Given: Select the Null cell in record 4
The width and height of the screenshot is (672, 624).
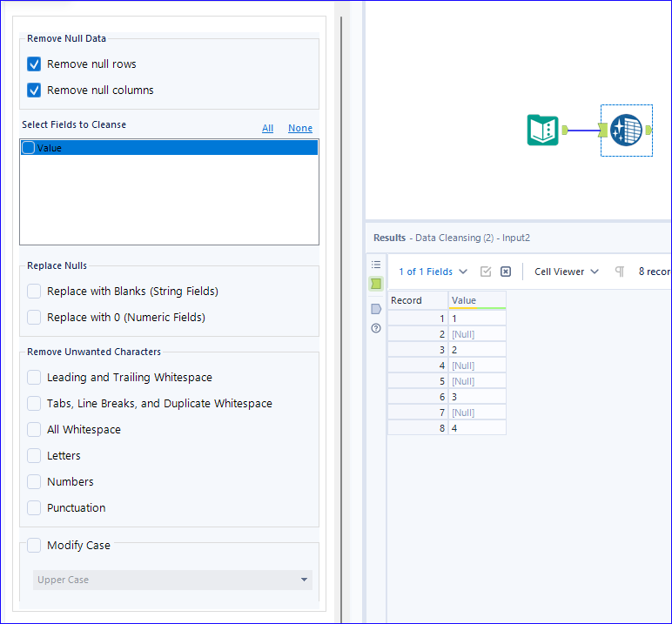Looking at the screenshot, I should [477, 366].
